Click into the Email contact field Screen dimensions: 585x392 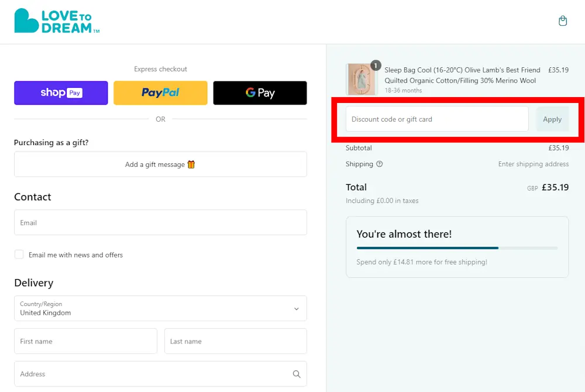click(160, 222)
